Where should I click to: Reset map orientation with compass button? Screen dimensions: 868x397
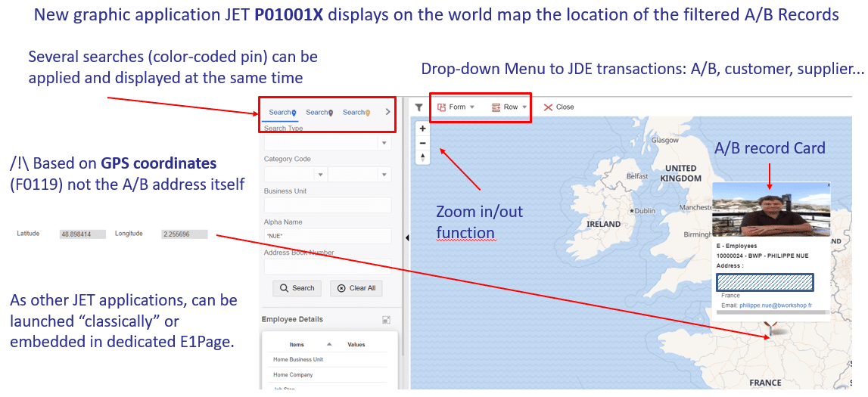tap(423, 157)
